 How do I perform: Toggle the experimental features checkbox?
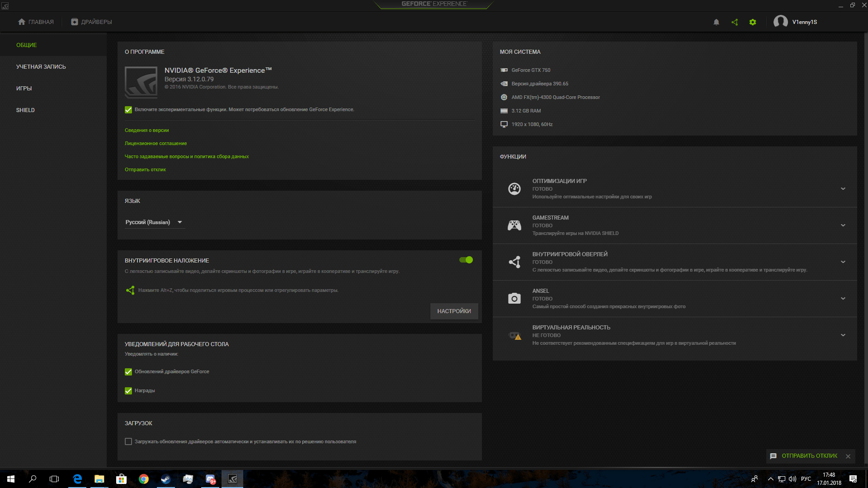point(128,110)
